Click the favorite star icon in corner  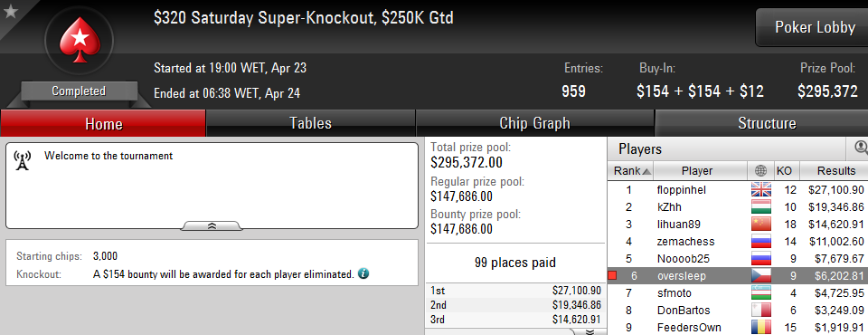(x=10, y=11)
